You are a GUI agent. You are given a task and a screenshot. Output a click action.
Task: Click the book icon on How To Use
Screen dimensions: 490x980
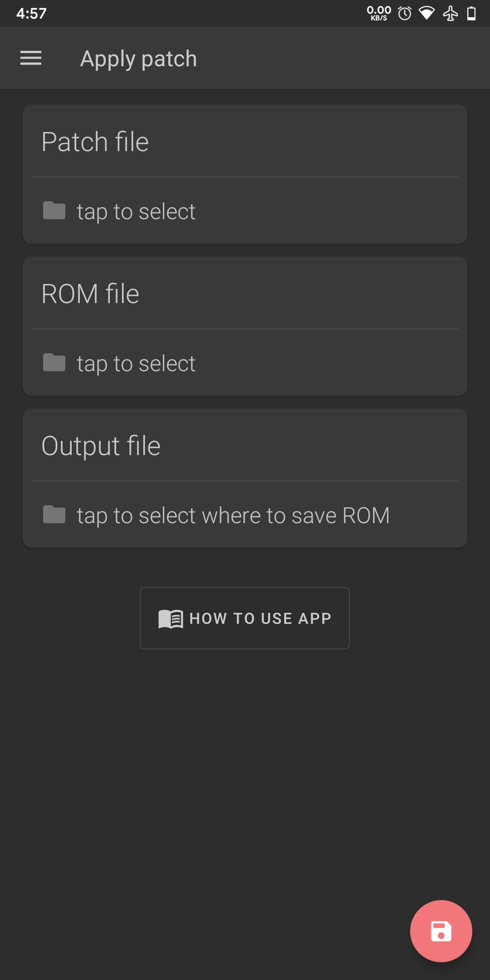(x=171, y=619)
